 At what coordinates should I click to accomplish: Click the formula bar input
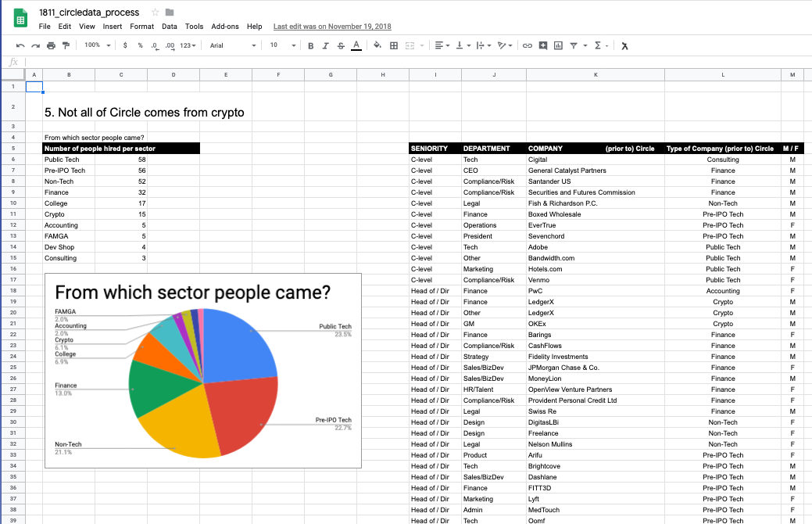[417, 63]
